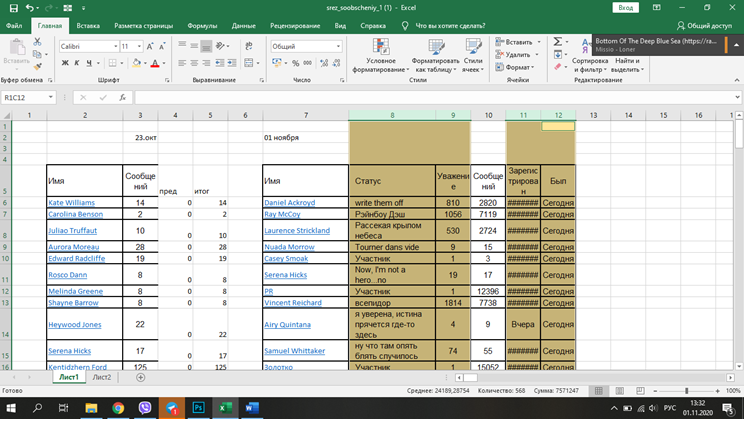This screenshot has width=744, height=421.
Task: Apply comma style (000) format
Action: pos(307,63)
